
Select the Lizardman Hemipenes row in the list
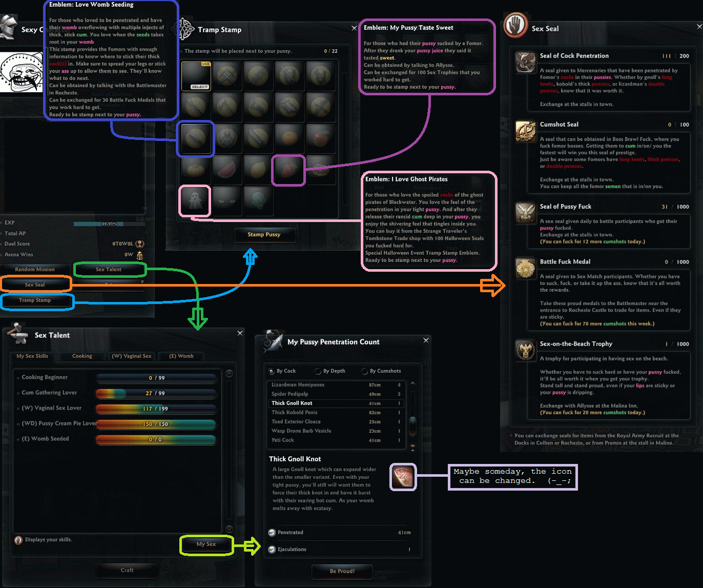tap(336, 385)
